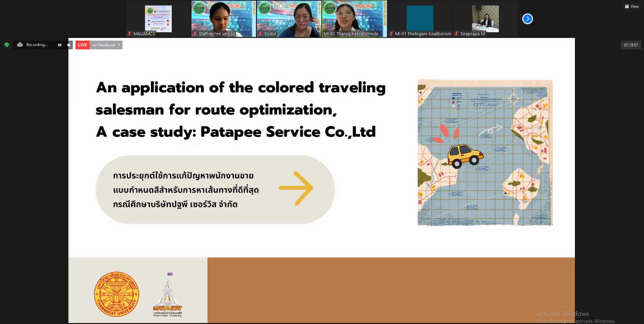Click the meeting timer 01:19:57
644x324 pixels.
click(x=631, y=45)
